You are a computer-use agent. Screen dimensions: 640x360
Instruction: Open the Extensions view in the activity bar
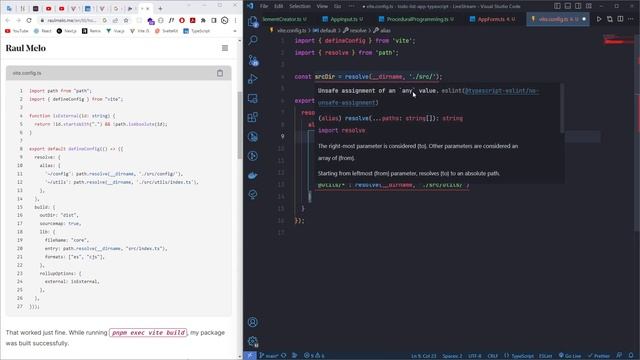point(253,118)
